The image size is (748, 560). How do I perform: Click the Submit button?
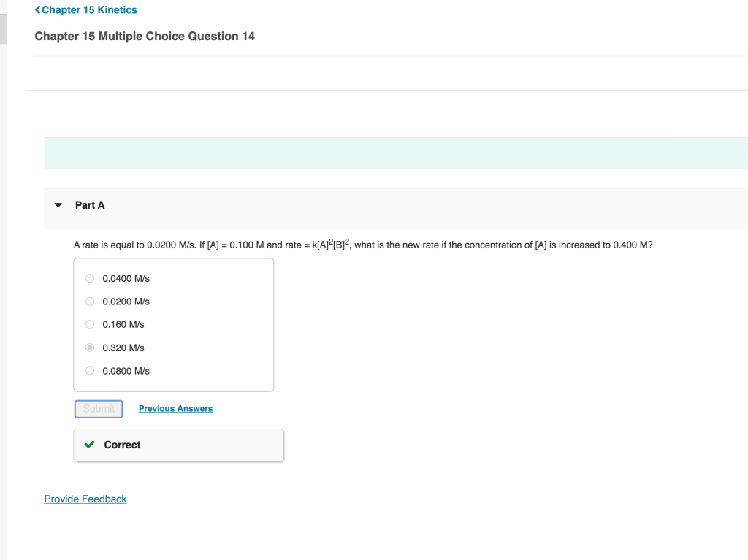point(98,408)
